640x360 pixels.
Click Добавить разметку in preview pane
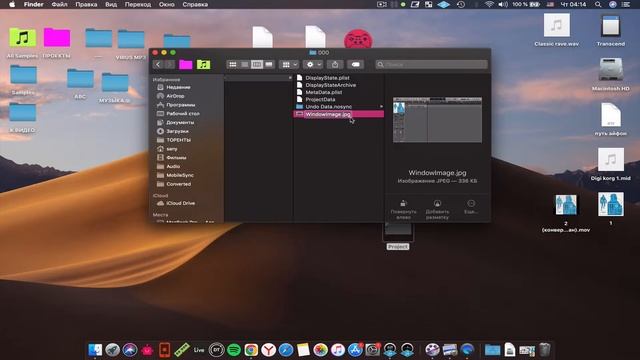click(x=437, y=210)
